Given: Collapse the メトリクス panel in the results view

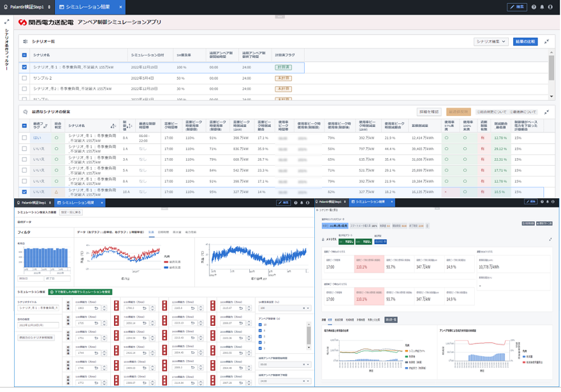Looking at the screenshot, I should [550, 239].
